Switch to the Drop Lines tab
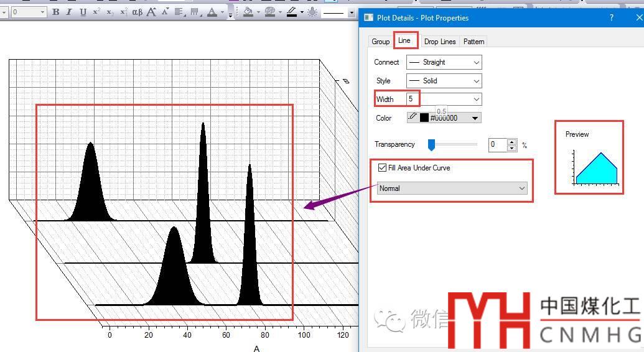 (440, 42)
